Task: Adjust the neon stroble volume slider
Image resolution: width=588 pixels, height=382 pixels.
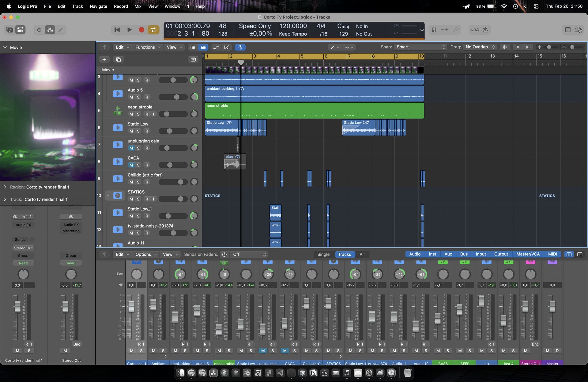Action: (x=167, y=114)
